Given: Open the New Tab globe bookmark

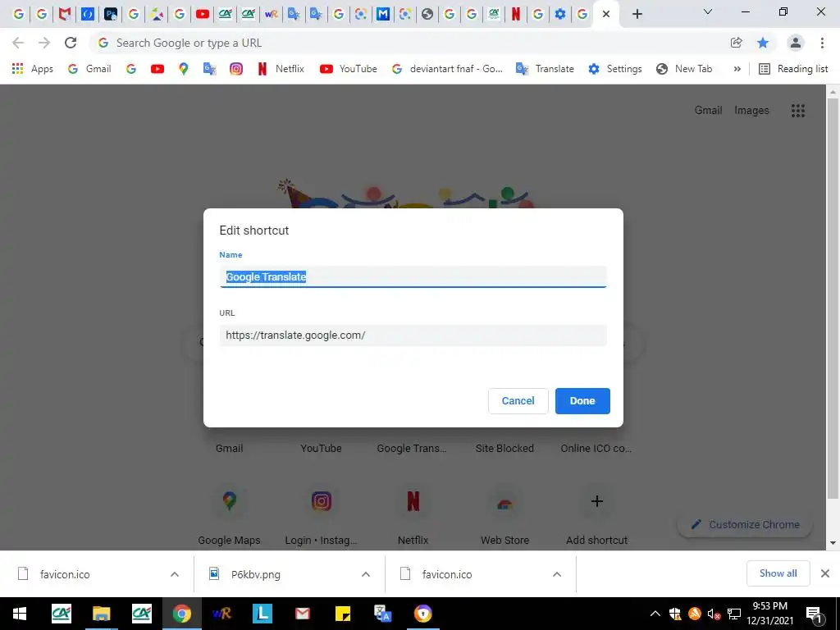Looking at the screenshot, I should tap(684, 69).
